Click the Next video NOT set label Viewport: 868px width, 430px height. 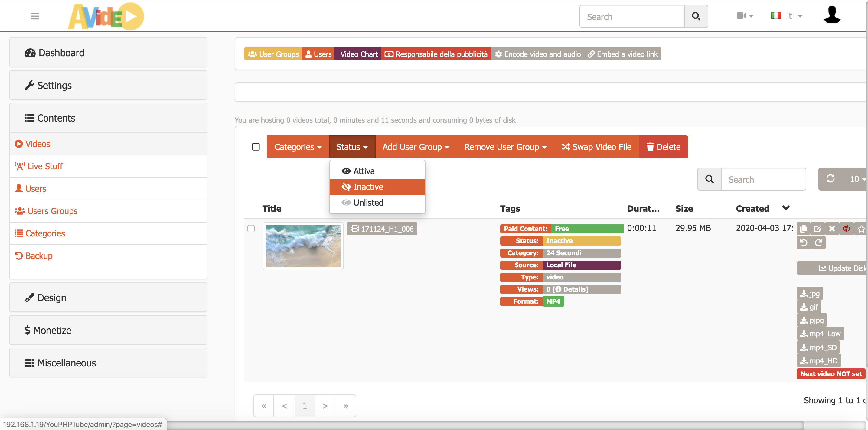coord(830,374)
